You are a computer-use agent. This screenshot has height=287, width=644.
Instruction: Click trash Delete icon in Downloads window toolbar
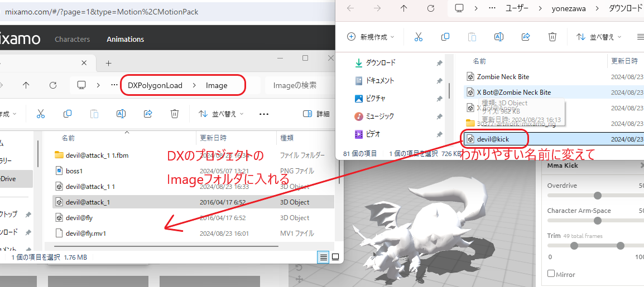[x=552, y=37]
